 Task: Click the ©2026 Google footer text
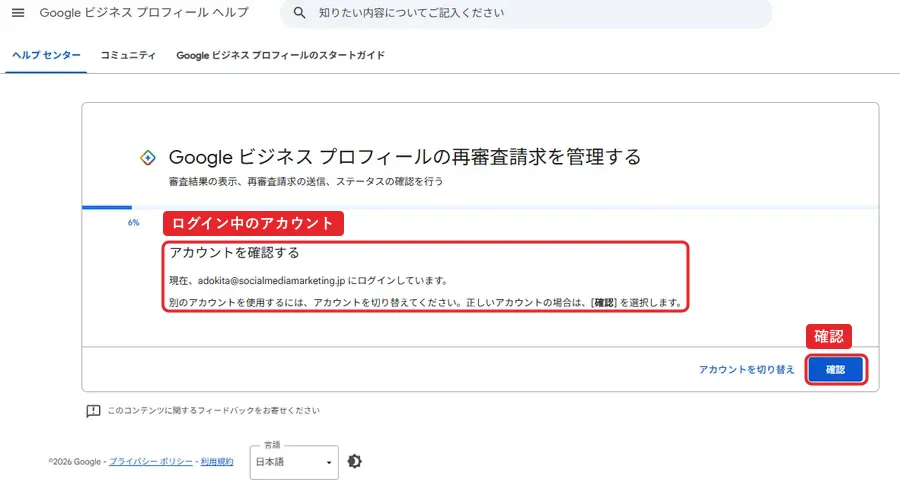75,462
